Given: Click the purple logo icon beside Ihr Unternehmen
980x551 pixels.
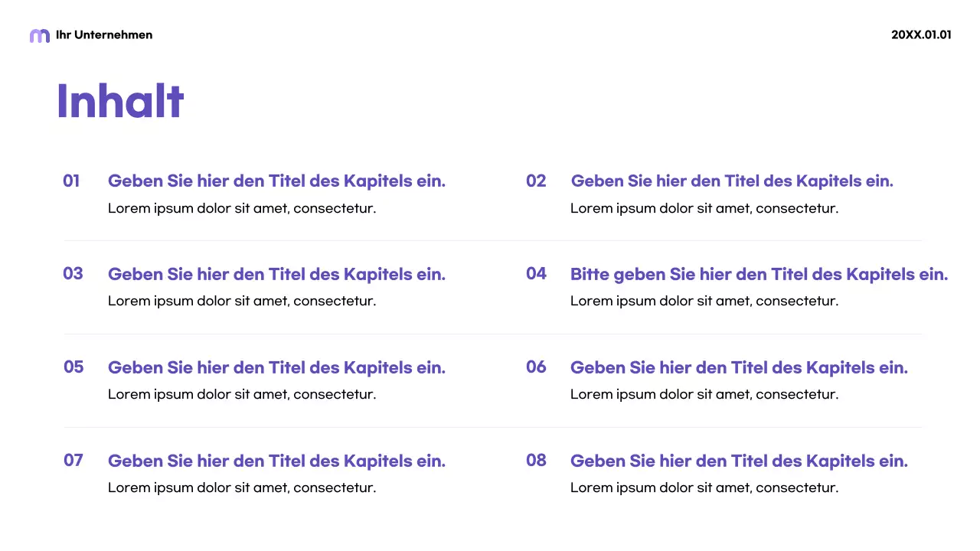Looking at the screenshot, I should coord(39,35).
